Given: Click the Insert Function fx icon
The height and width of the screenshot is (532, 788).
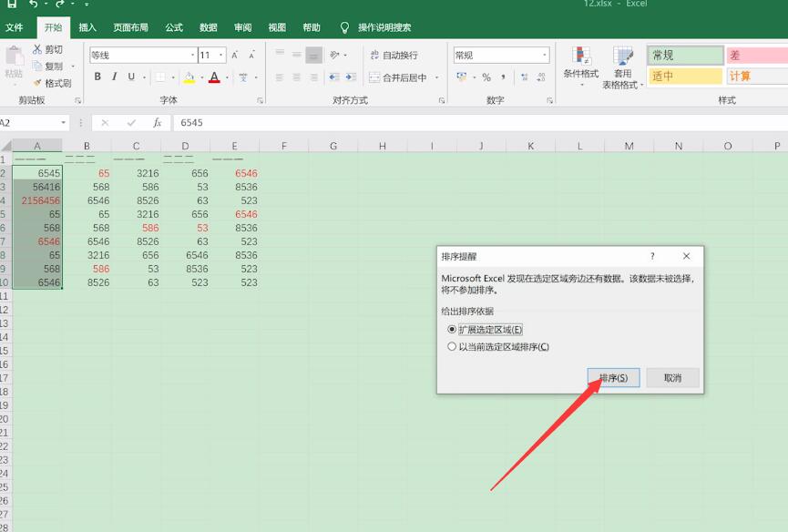Looking at the screenshot, I should [x=158, y=123].
